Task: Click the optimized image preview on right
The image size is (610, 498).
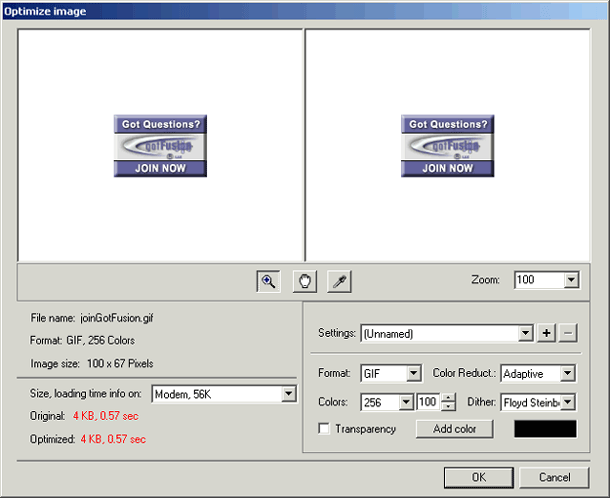Action: (x=447, y=146)
